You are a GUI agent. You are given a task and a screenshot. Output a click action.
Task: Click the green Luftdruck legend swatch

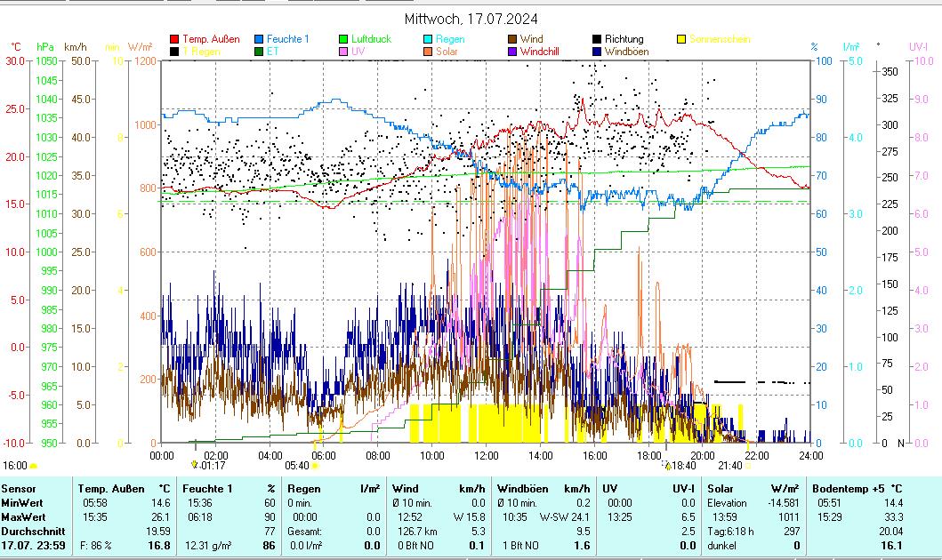pyautogui.click(x=343, y=39)
